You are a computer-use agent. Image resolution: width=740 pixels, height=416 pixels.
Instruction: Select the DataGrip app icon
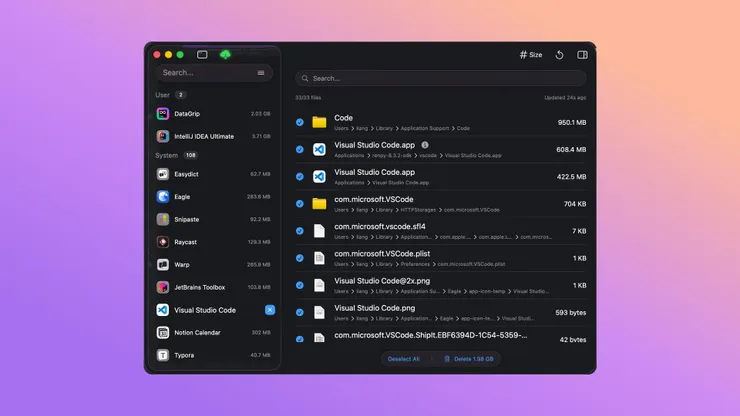(163, 114)
